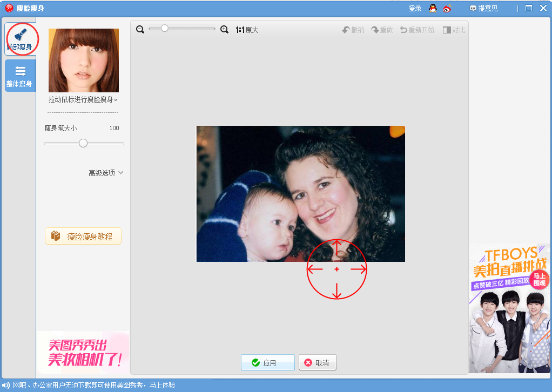Expand the 高级选项 advanced options

click(105, 173)
